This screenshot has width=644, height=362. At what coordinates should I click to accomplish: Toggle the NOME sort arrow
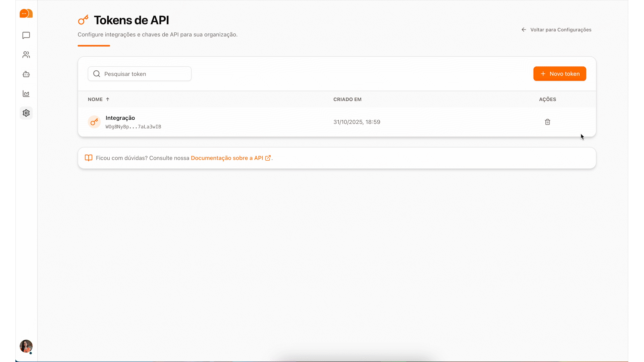tap(108, 99)
